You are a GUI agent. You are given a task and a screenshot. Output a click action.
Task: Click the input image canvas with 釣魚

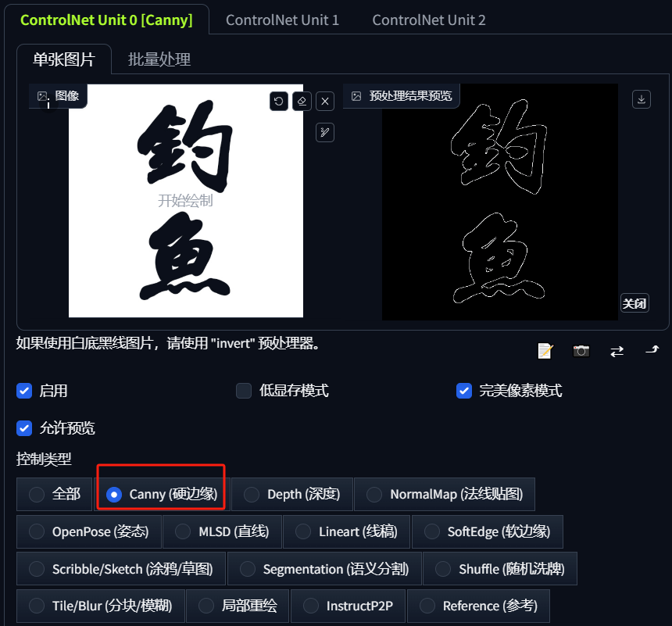[186, 201]
